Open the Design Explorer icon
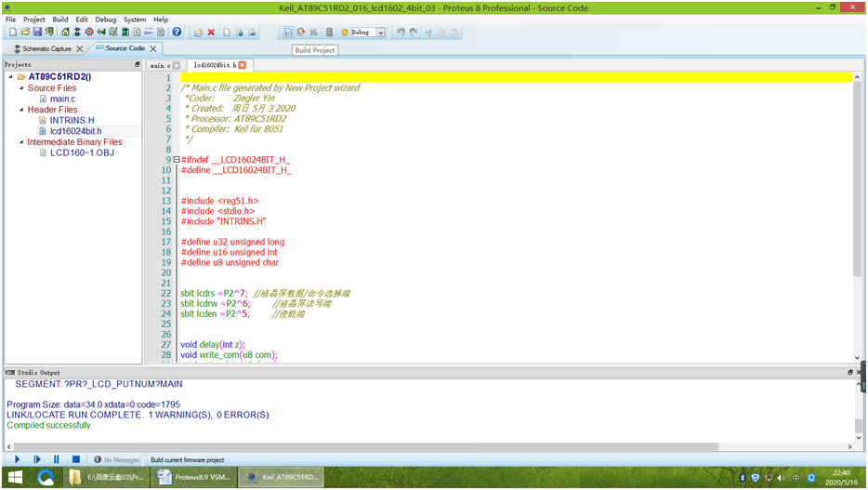The height and width of the screenshot is (490, 868). [125, 33]
